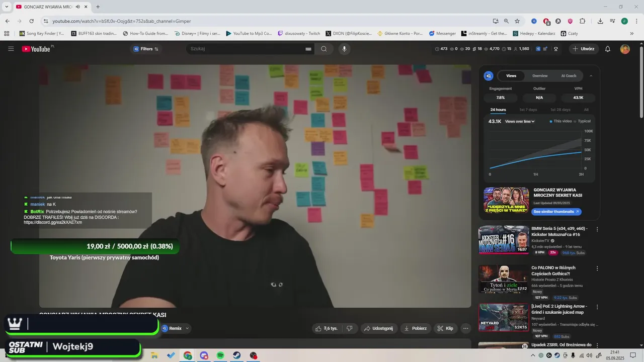The height and width of the screenshot is (362, 644).
Task: Select the Views tab in vidIQ panel
Action: tap(511, 76)
